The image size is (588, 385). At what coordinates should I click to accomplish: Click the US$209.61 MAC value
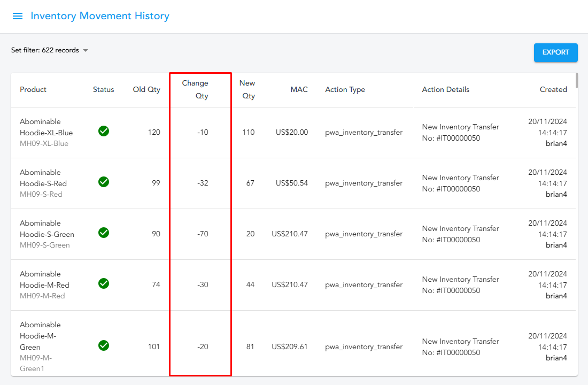click(289, 346)
